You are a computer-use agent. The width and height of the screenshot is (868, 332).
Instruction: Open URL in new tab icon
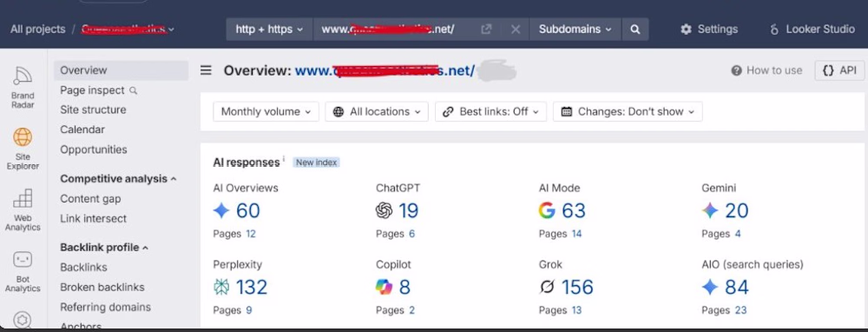[486, 30]
